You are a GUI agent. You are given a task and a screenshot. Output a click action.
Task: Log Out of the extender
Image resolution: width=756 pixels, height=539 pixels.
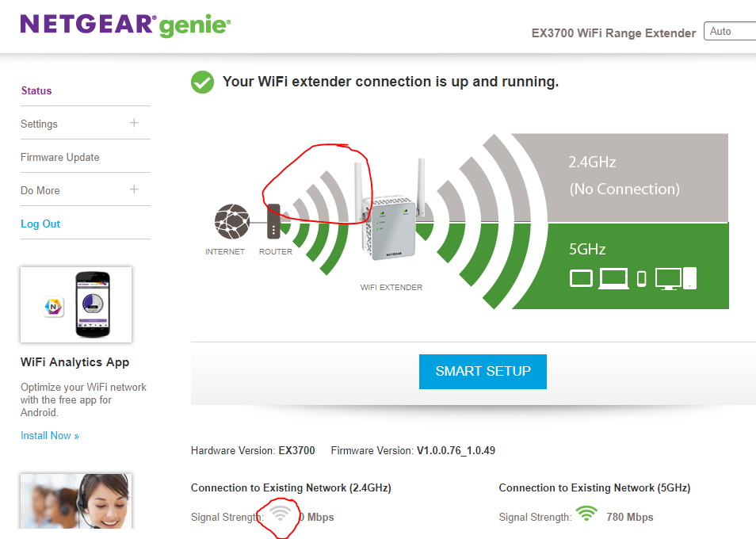click(40, 224)
